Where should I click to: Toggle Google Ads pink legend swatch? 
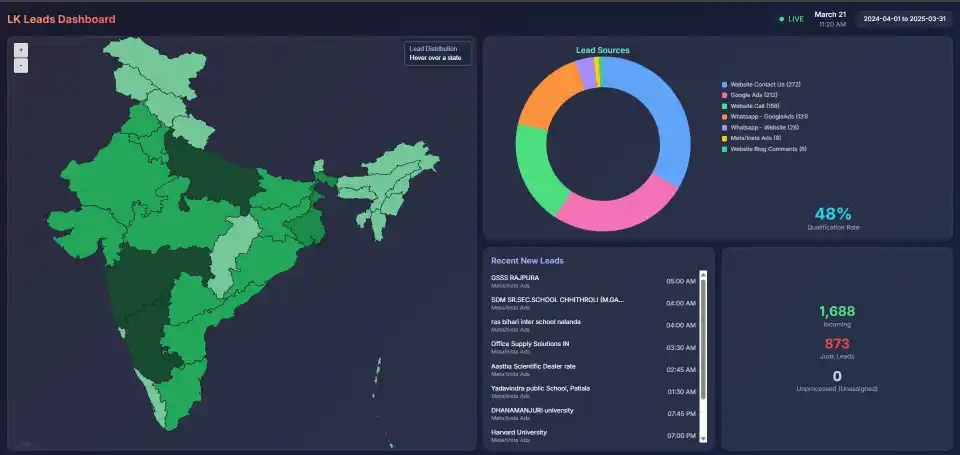(x=725, y=96)
